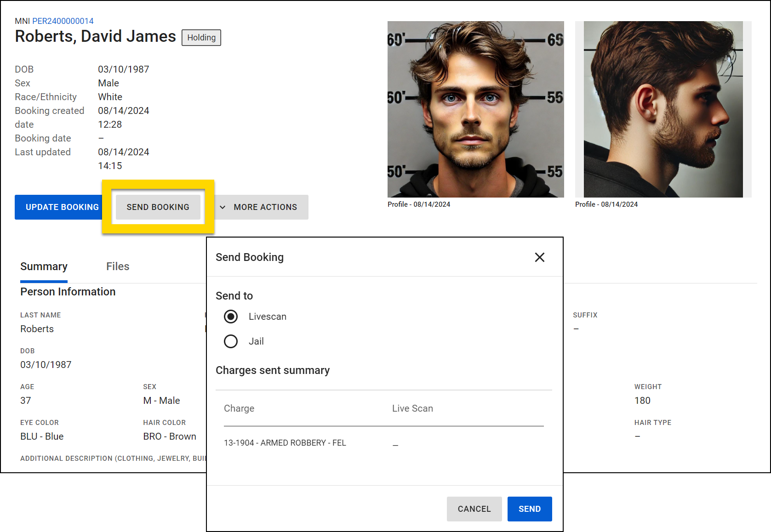Close the Send Booking dialog
The image size is (771, 532).
click(x=539, y=257)
